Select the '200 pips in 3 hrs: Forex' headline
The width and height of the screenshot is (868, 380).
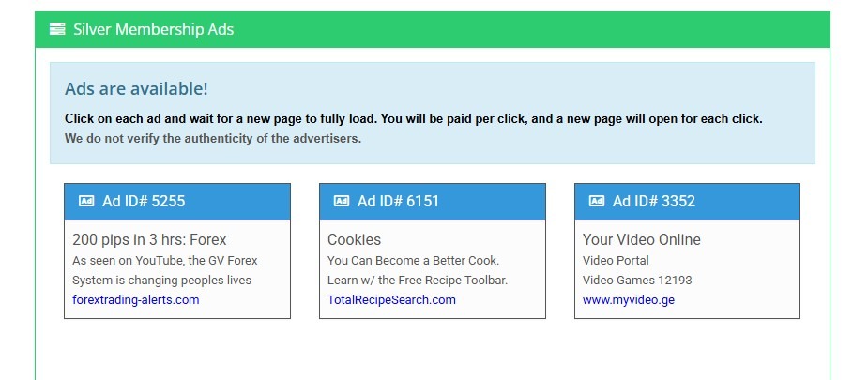[149, 239]
